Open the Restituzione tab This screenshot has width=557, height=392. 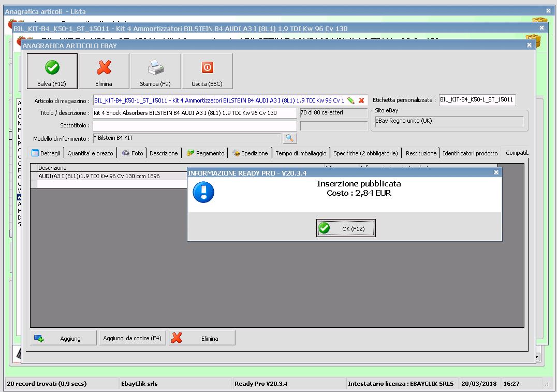421,153
